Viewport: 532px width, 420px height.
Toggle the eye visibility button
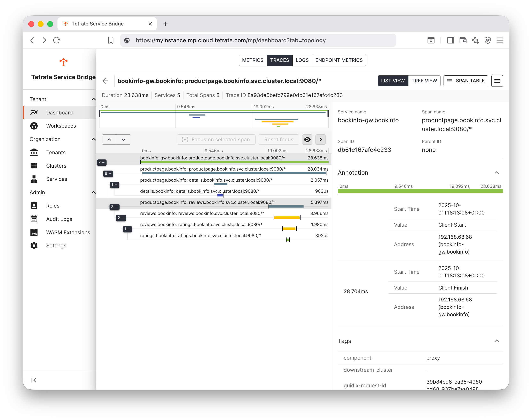307,140
